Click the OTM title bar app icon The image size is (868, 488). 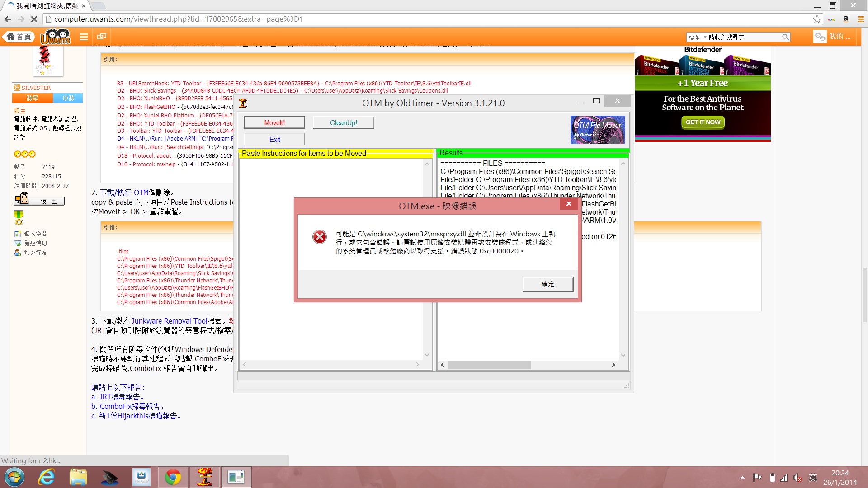tap(243, 103)
